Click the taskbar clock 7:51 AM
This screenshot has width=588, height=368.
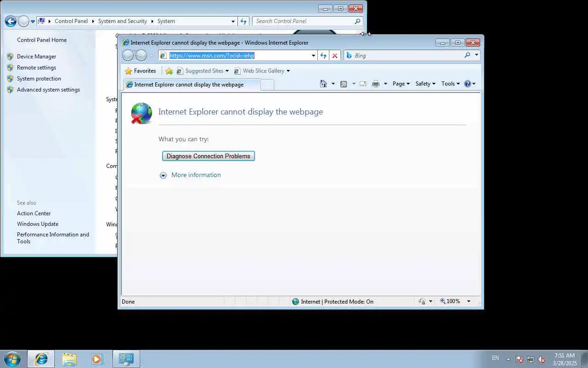565,356
